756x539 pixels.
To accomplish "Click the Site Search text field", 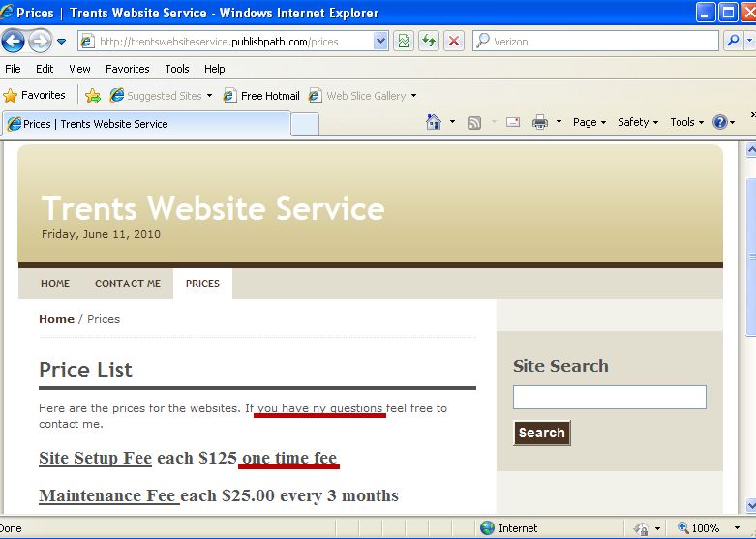I will 610,397.
